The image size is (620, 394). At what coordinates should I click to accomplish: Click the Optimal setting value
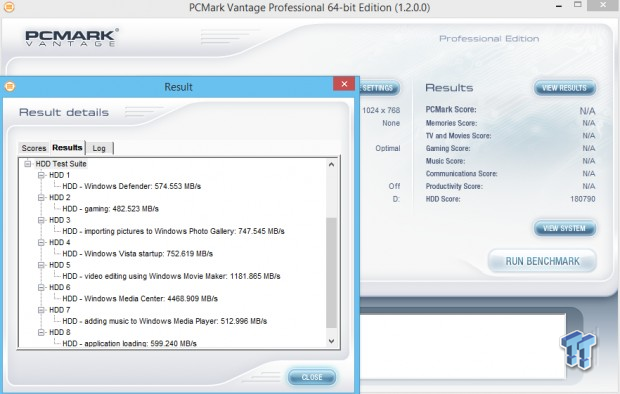pos(388,148)
